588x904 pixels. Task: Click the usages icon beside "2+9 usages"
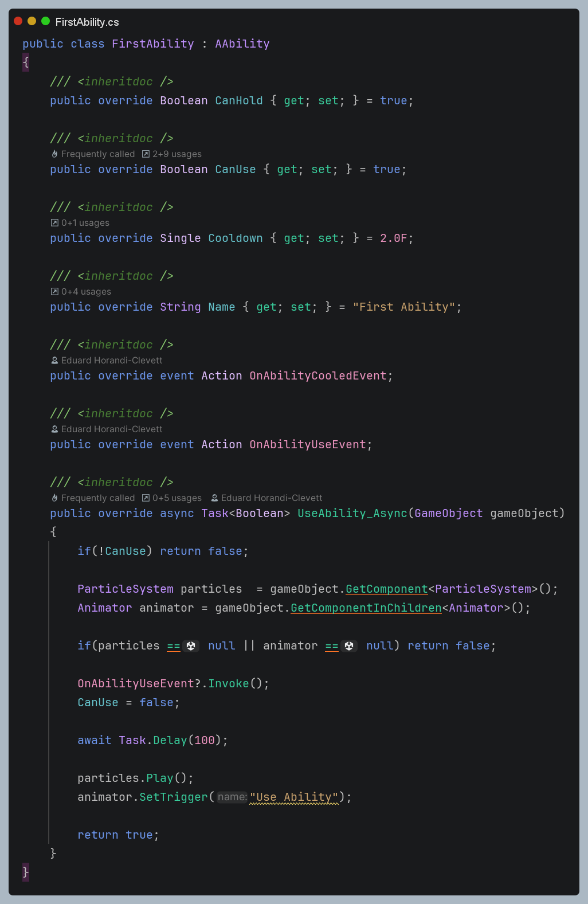tap(146, 154)
